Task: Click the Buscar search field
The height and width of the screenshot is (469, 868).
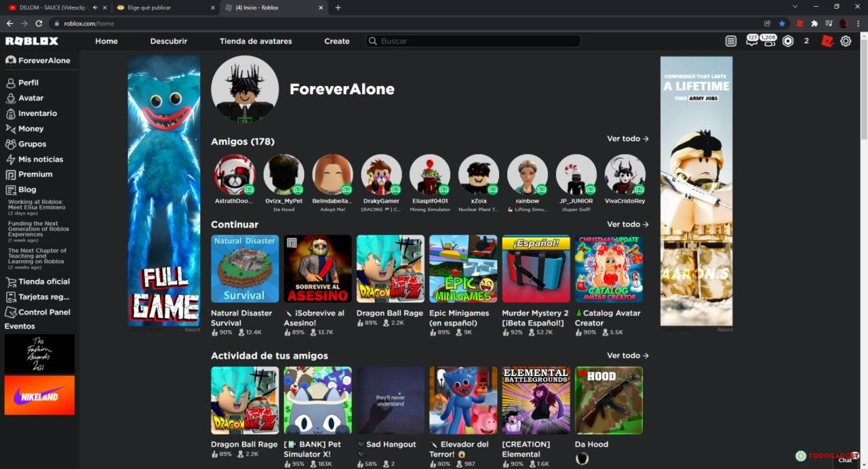Action: tap(473, 41)
